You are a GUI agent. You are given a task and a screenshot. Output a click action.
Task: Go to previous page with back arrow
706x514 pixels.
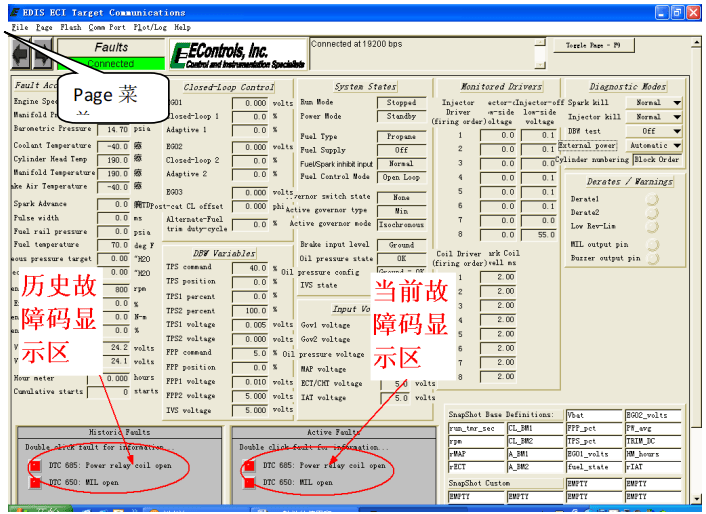pos(21,54)
